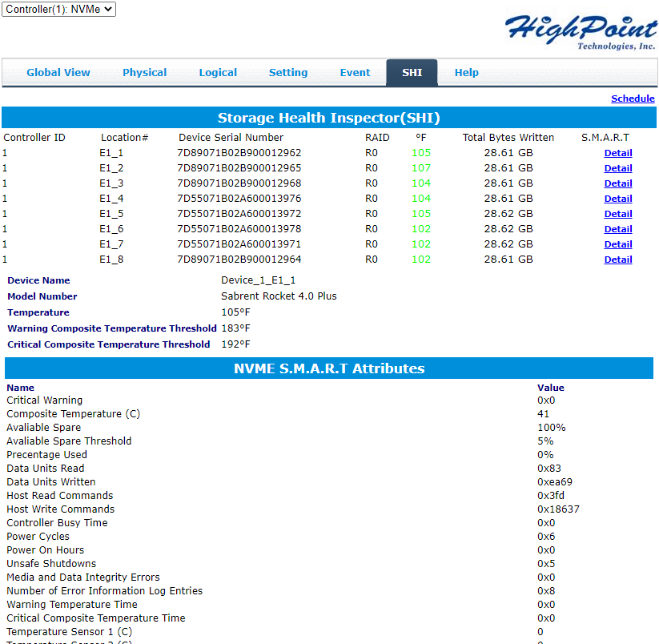Show Detail for drive E1_3

pyautogui.click(x=617, y=183)
